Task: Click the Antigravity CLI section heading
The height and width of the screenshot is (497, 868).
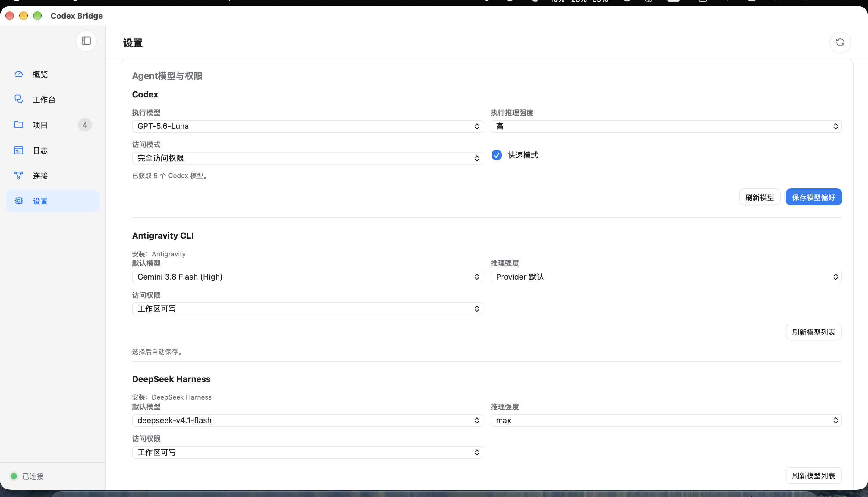Action: [163, 236]
